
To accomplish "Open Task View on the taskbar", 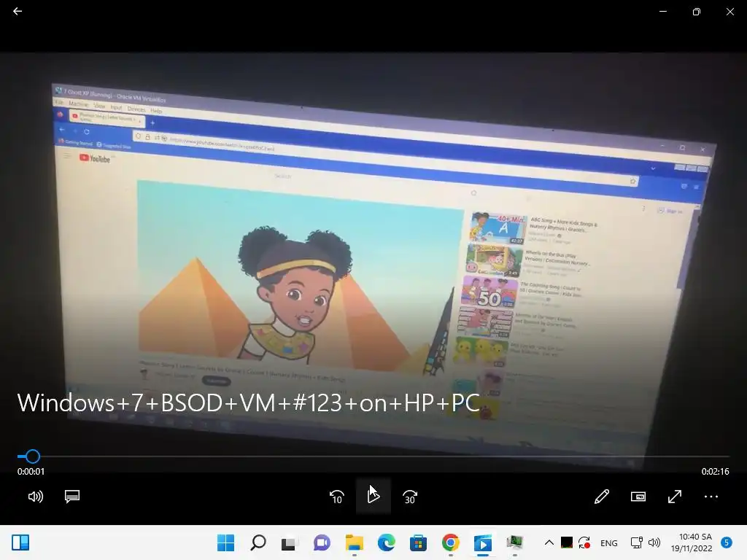I will click(x=289, y=543).
